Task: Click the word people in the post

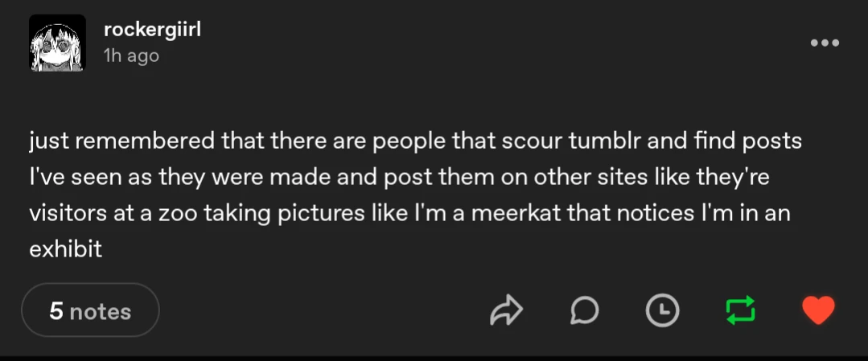Action: click(407, 143)
